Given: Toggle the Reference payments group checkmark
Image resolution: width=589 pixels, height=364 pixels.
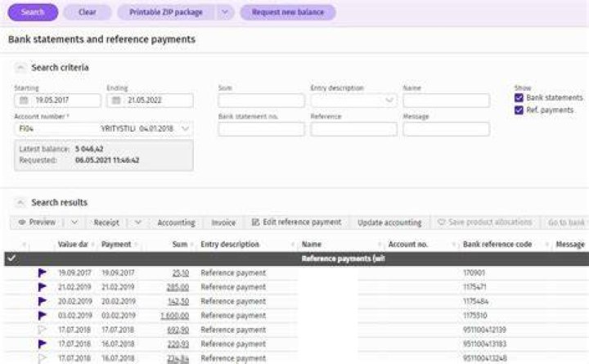Looking at the screenshot, I should 11,258.
